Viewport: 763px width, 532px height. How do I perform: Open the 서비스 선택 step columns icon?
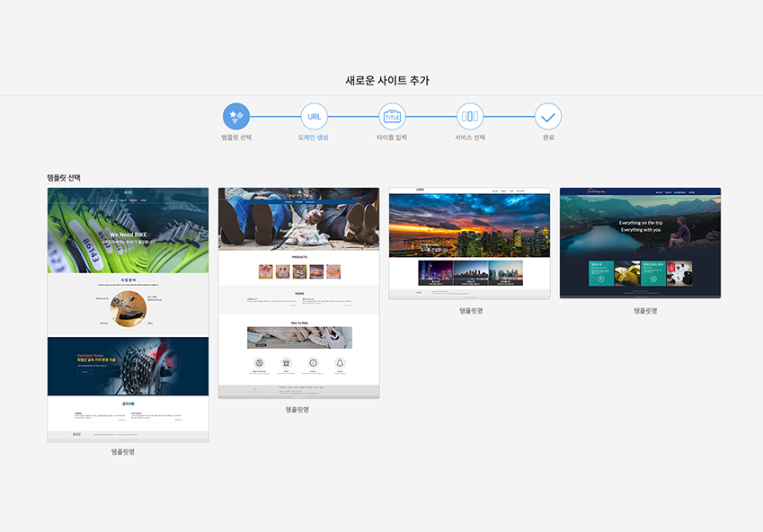tap(470, 116)
